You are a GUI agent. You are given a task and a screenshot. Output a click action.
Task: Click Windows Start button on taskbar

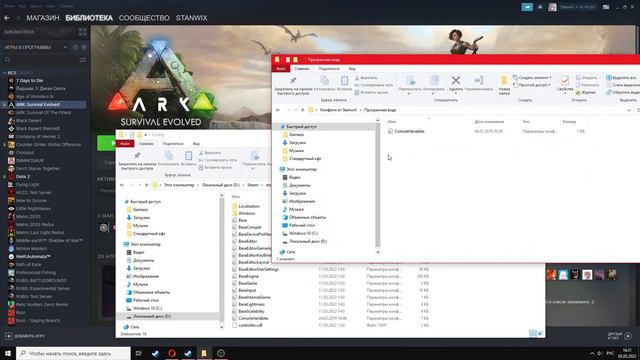click(7, 353)
